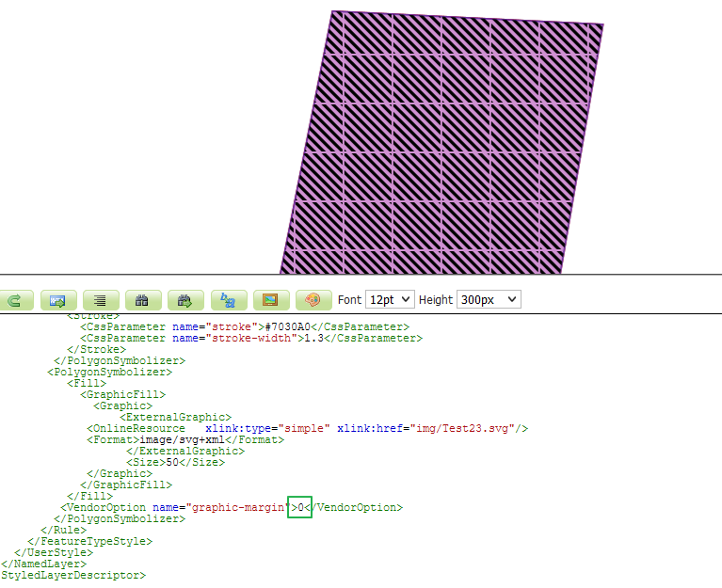Screen dimensions: 722x588
Task: Click the graphic-margin value 0 in code
Action: (x=300, y=507)
